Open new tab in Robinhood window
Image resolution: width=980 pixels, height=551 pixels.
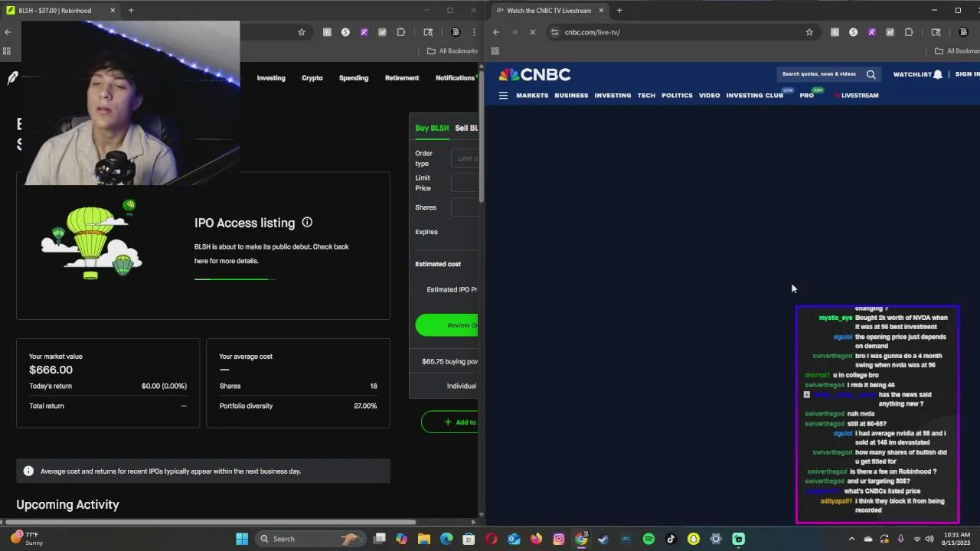[x=131, y=11]
